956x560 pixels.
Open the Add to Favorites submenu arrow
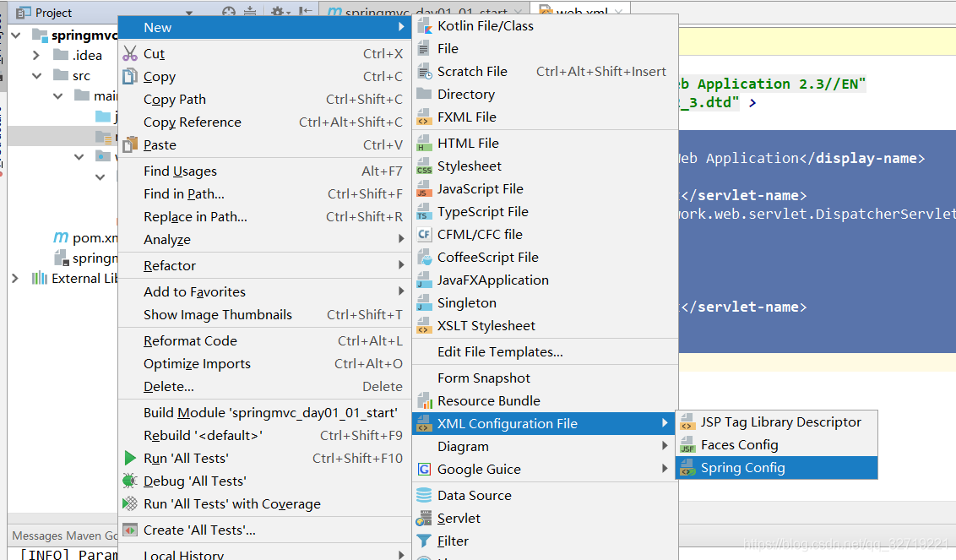click(x=401, y=291)
